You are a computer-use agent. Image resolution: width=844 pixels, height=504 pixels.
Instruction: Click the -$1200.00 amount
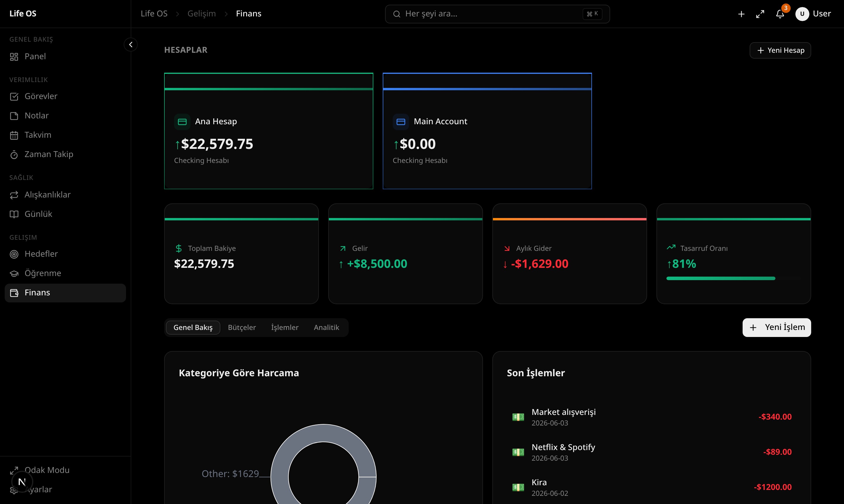[773, 487]
